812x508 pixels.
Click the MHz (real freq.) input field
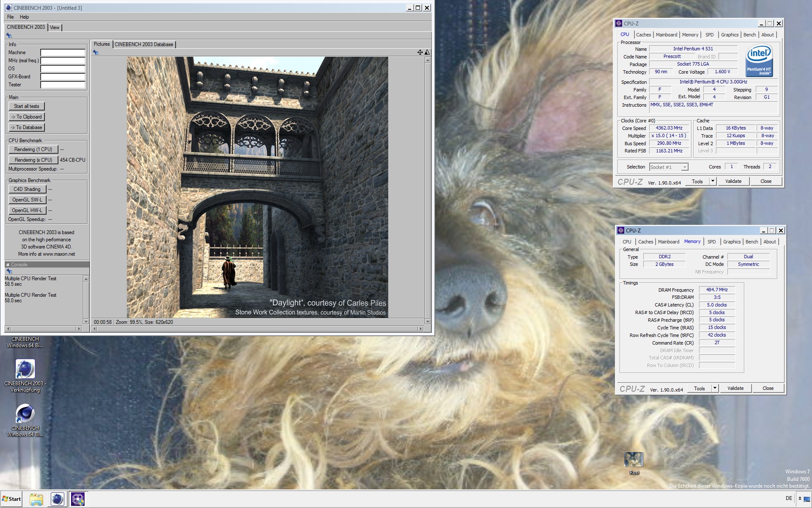63,61
